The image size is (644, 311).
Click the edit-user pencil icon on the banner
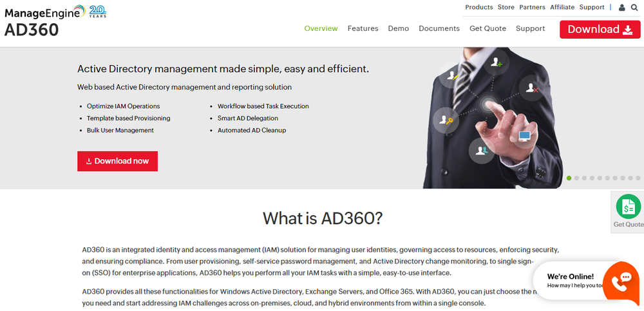pyautogui.click(x=453, y=76)
